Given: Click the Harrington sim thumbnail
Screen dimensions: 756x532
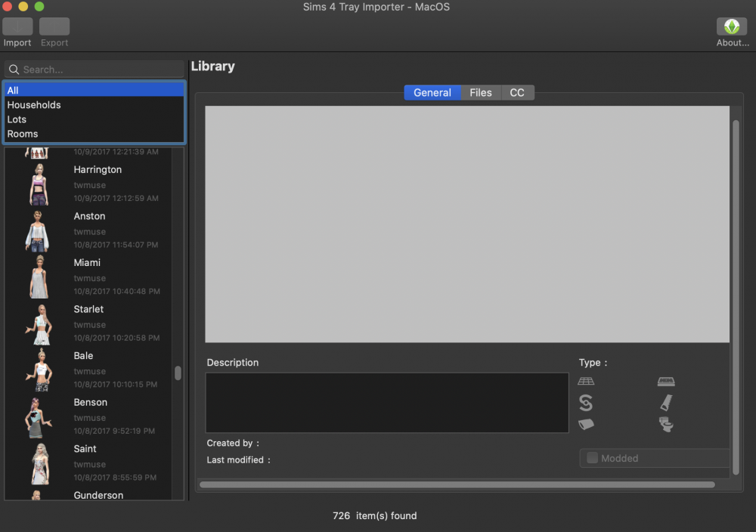Looking at the screenshot, I should click(x=39, y=184).
